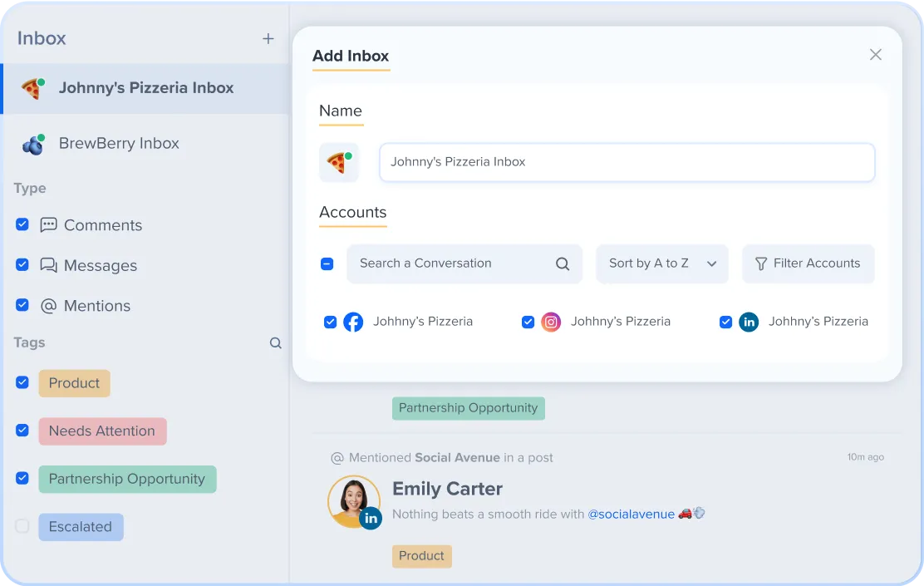
Task: Close the Add Inbox dialog
Action: click(876, 55)
